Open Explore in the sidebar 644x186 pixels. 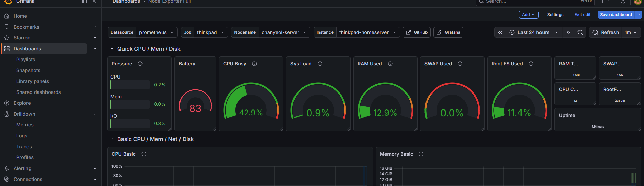(22, 103)
